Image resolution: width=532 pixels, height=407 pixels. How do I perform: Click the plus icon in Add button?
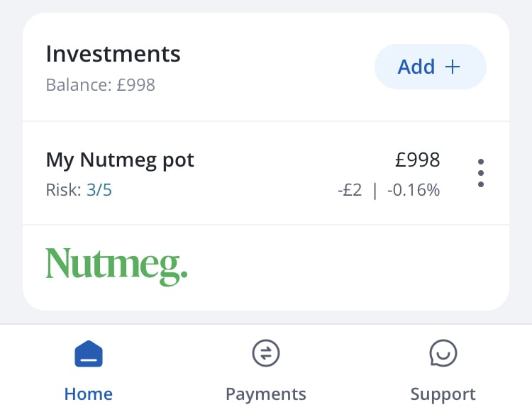point(453,67)
